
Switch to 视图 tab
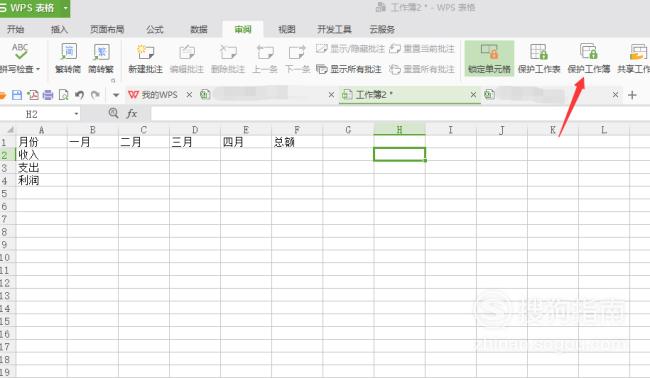click(x=286, y=29)
